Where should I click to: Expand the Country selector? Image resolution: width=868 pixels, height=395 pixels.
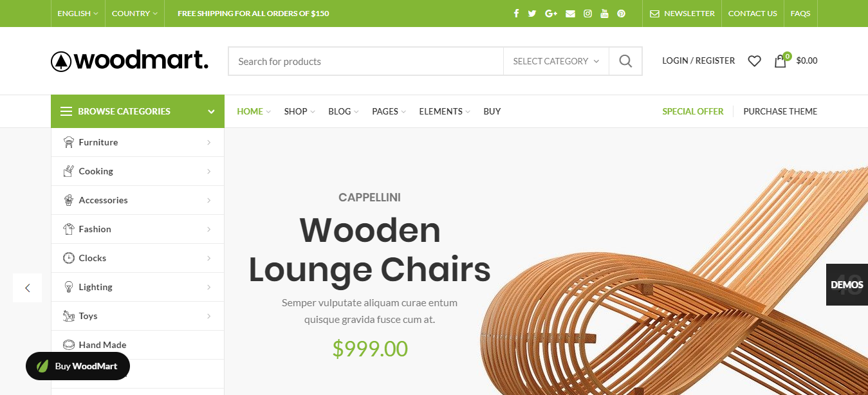(x=134, y=14)
